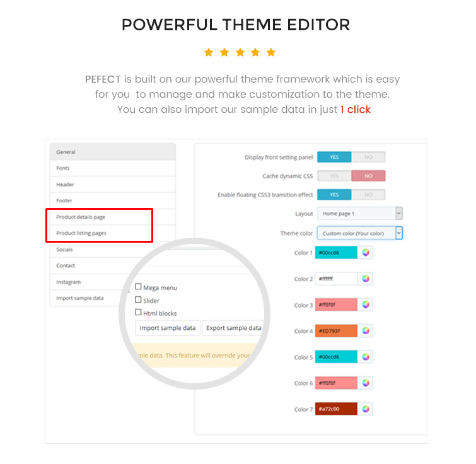Check the Slider checkbox
This screenshot has height=464, width=476.
coord(138,299)
